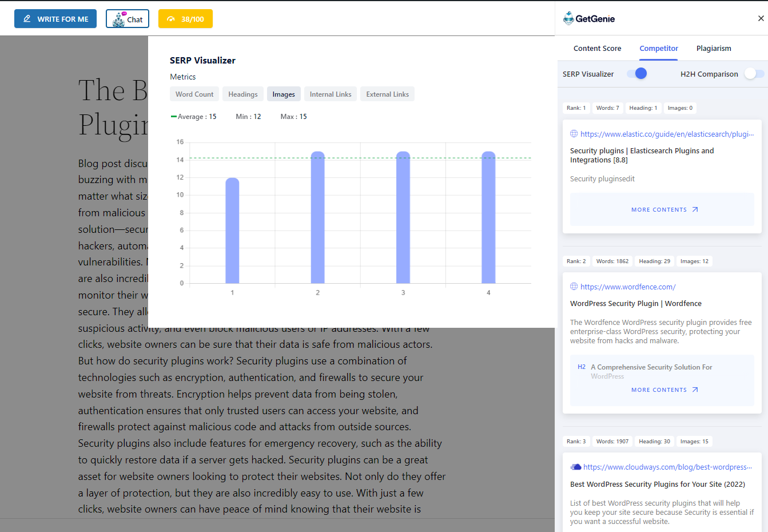The image size is (768, 532).
Task: Click the 38/100 content score button
Action: (185, 19)
